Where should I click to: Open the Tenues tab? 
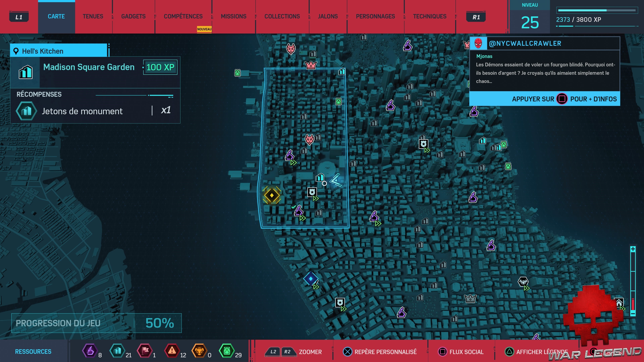(x=93, y=16)
